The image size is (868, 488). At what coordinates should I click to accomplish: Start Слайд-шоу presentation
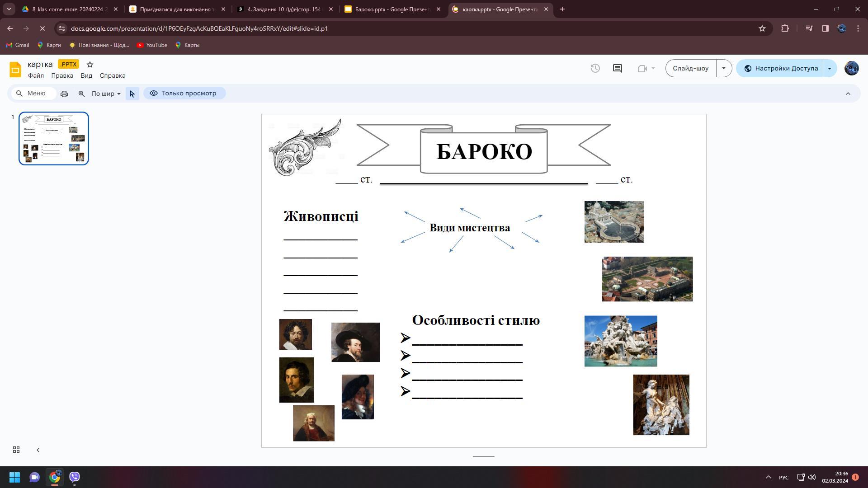[690, 68]
